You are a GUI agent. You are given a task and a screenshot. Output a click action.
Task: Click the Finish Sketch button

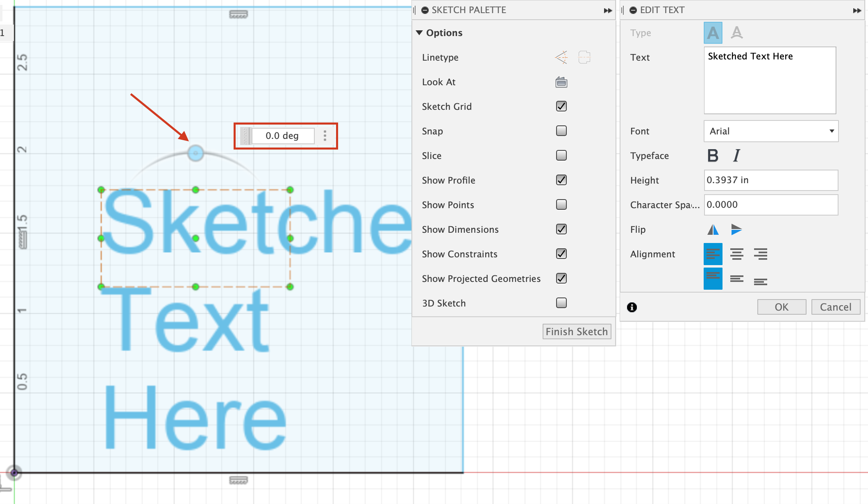[576, 331]
